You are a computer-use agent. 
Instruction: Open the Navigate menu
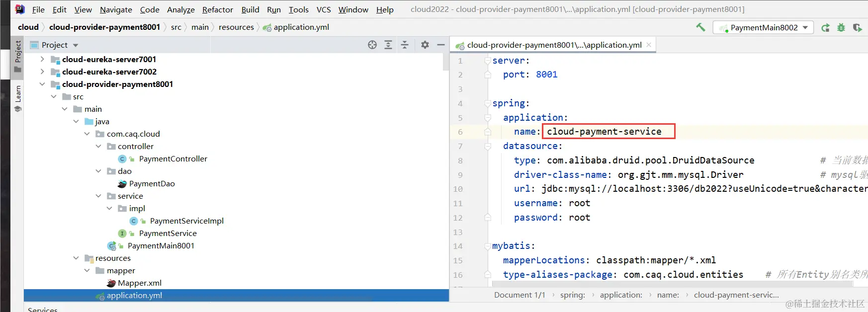[116, 9]
